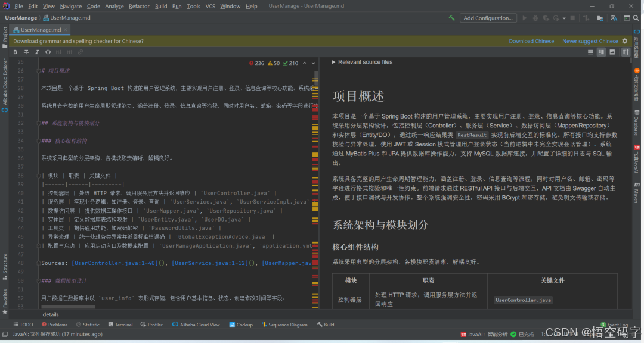Open notification settings gear icon
644x343 pixels.
coord(625,41)
